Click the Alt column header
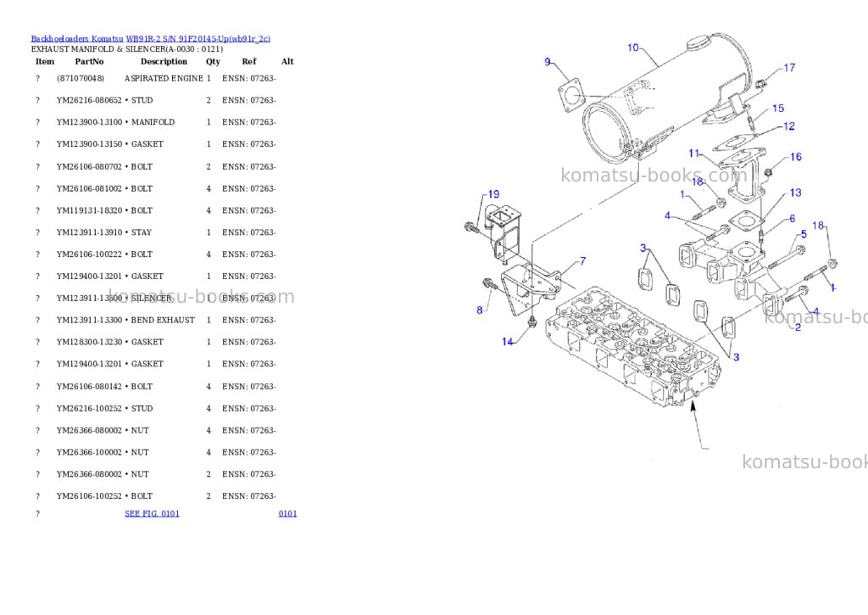This screenshot has height=615, width=868. tap(287, 61)
